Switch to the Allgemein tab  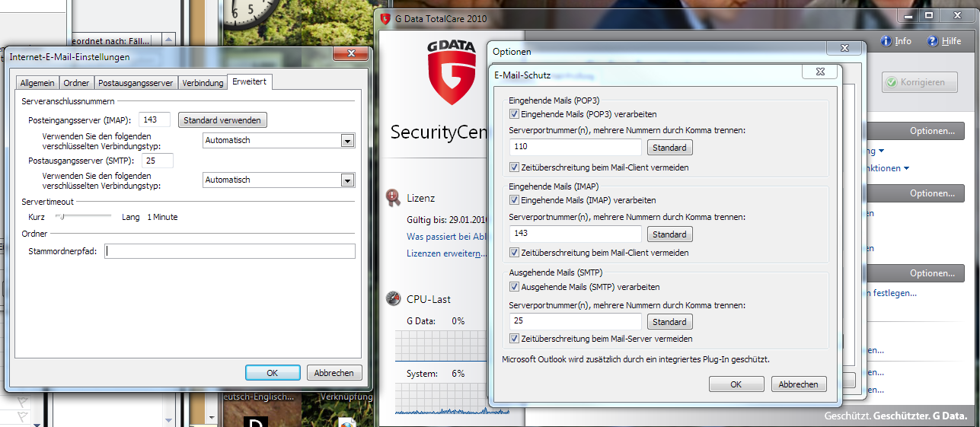point(37,83)
